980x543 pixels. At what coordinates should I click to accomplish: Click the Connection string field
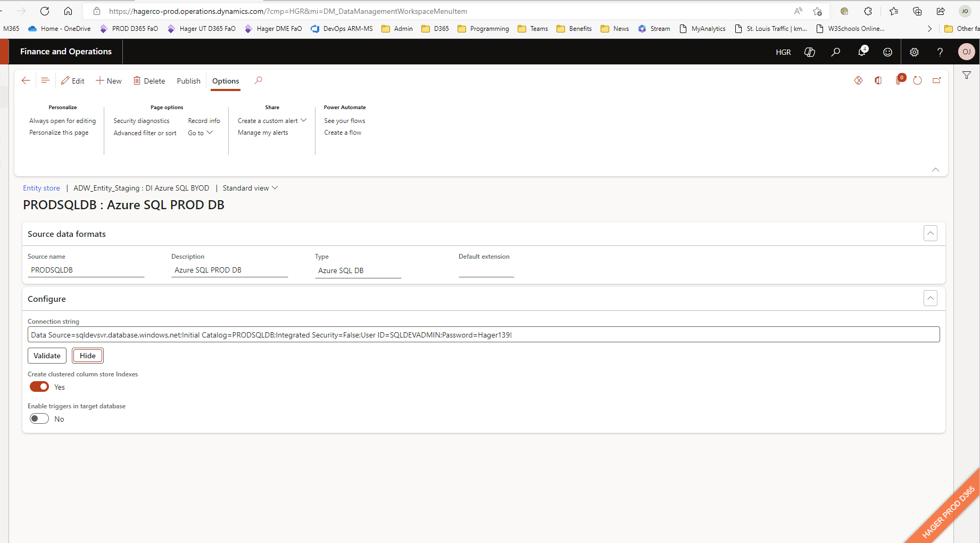484,334
